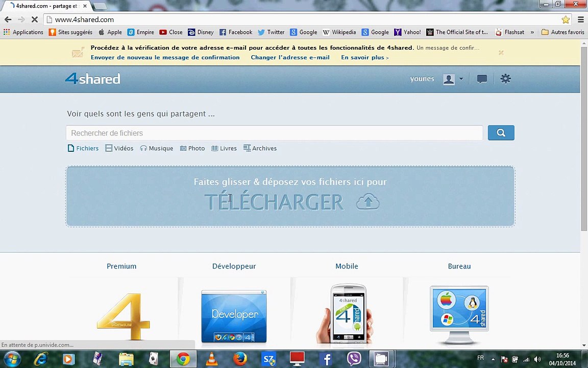Open VLC from the taskbar
The height and width of the screenshot is (368, 588).
click(212, 359)
